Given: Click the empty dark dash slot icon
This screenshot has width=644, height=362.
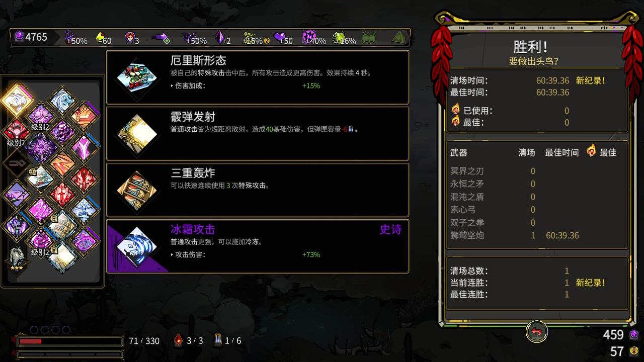Looking at the screenshot, I should tap(16, 163).
